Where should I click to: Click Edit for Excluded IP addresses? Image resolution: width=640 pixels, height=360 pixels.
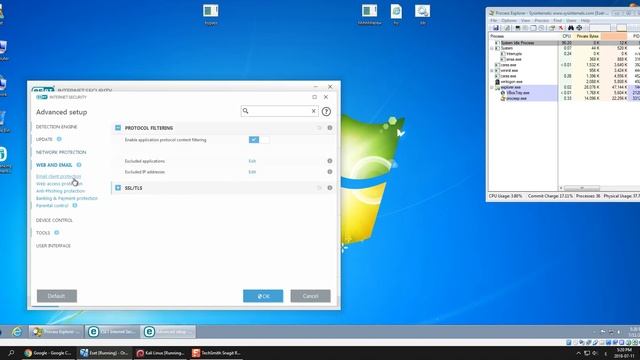tap(252, 172)
